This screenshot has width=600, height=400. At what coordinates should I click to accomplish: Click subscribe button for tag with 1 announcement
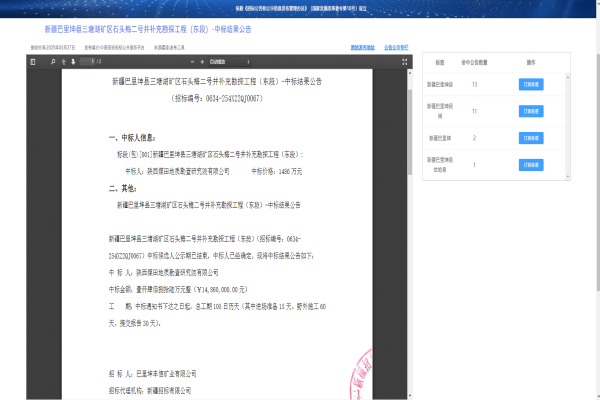[530, 165]
